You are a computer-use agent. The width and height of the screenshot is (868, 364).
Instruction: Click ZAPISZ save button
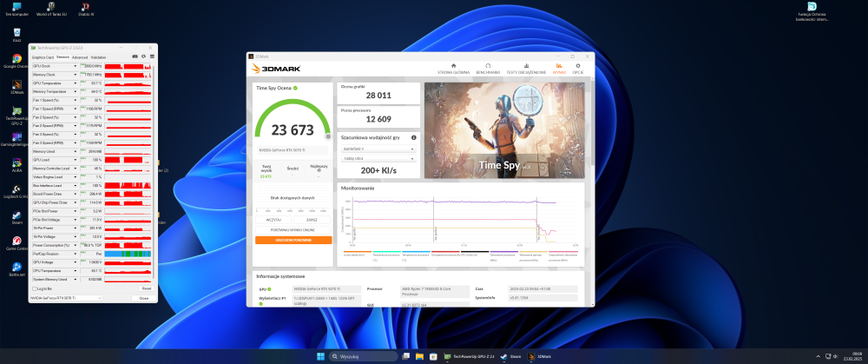pyautogui.click(x=312, y=220)
